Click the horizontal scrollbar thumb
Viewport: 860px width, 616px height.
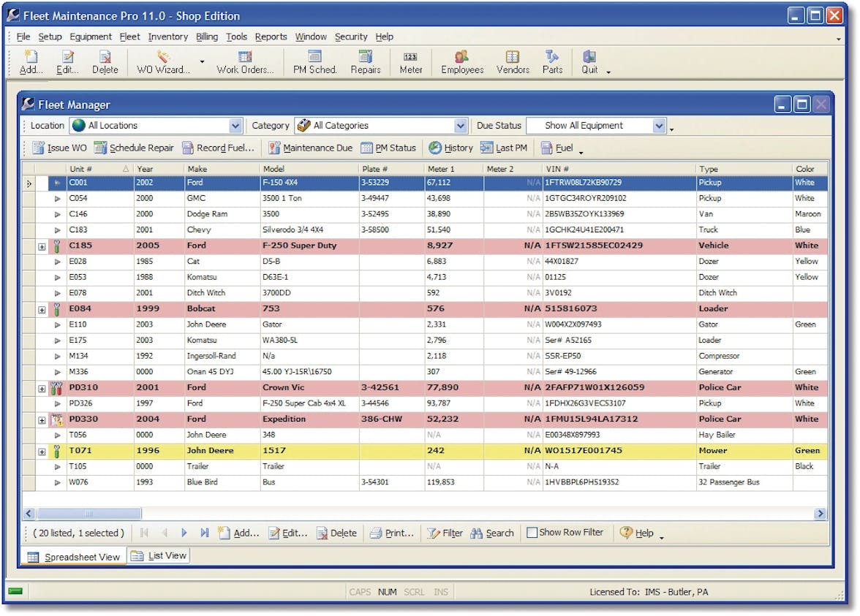(x=88, y=514)
